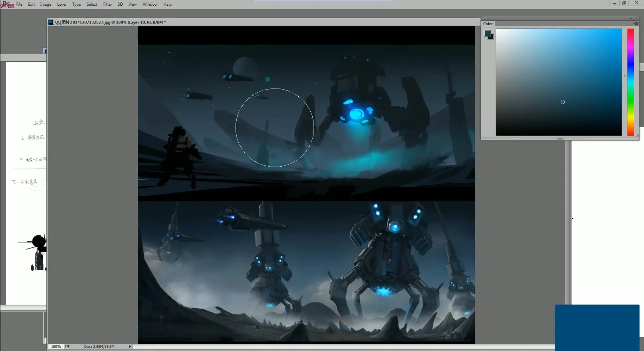Collapse the Color panel with double-arrow icon
The image size is (644, 351).
pyautogui.click(x=631, y=18)
